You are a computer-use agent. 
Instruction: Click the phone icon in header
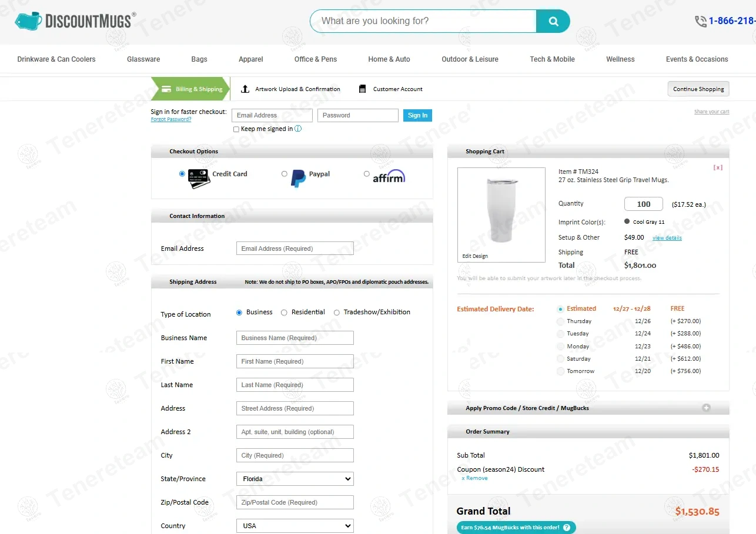(701, 21)
